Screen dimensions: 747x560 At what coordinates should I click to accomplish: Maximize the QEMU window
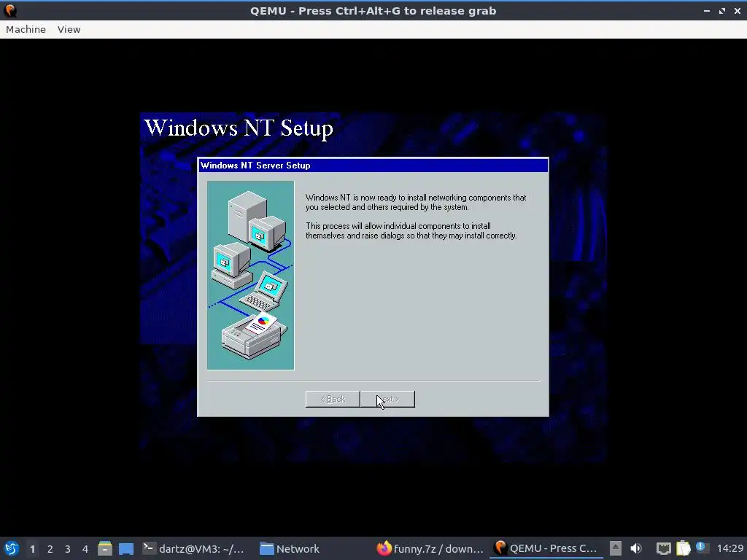[722, 10]
